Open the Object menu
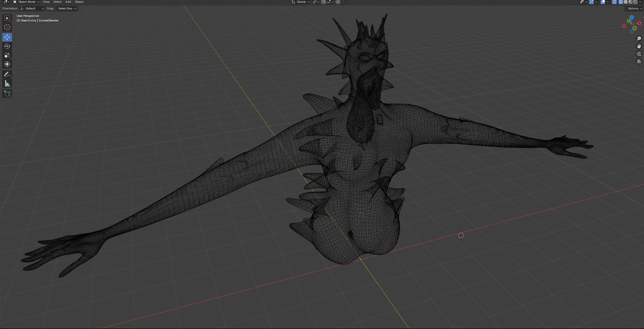Viewport: 644px width, 329px height. (x=79, y=2)
